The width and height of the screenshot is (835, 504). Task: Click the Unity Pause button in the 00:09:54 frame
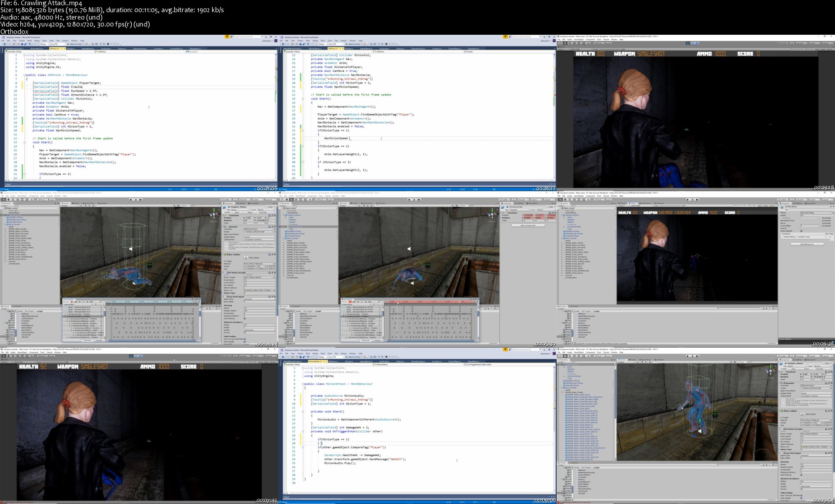692,356
